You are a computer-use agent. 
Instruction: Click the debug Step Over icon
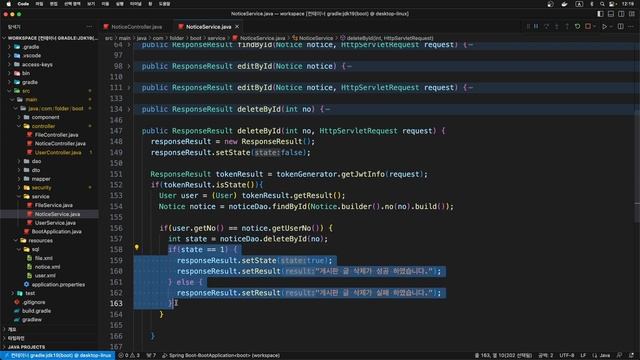click(x=546, y=27)
